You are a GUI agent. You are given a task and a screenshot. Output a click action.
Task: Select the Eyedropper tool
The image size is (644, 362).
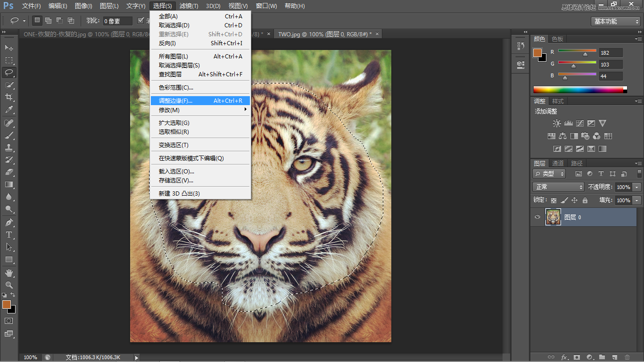coord(9,109)
